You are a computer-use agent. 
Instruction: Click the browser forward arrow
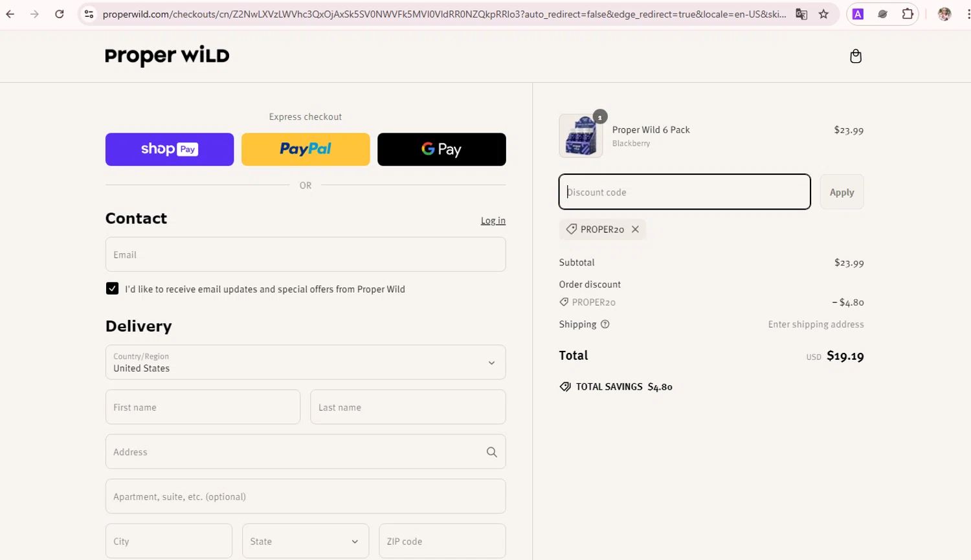click(x=34, y=14)
